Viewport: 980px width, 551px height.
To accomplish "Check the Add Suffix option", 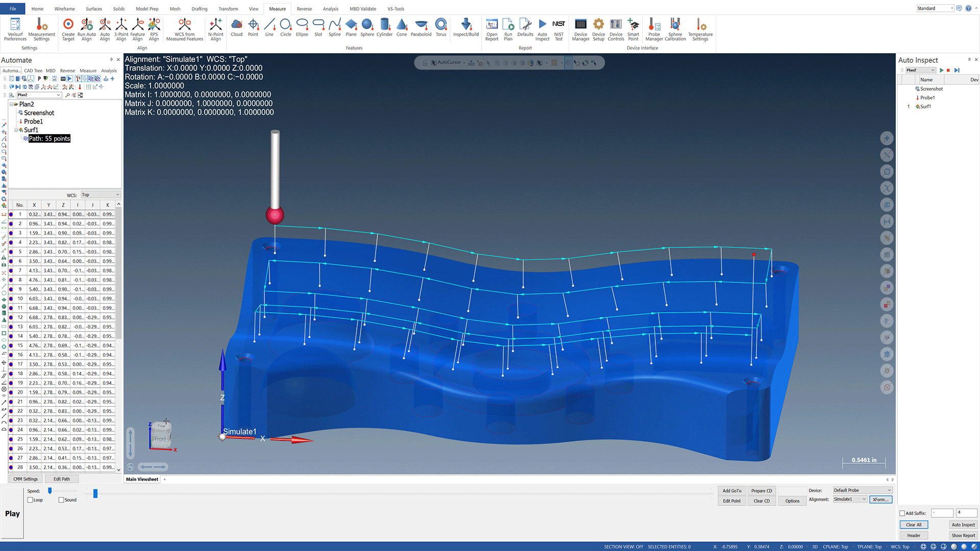I will point(902,513).
